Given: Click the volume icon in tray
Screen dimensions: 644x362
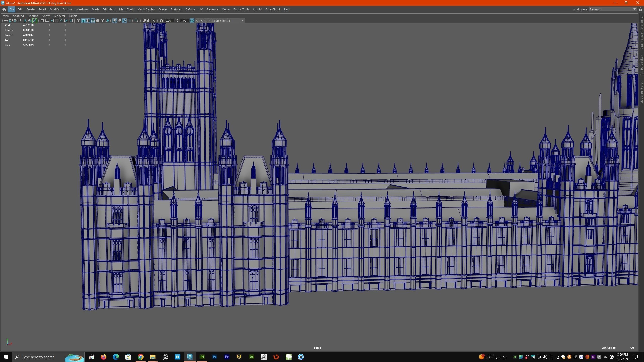Looking at the screenshot, I should [x=545, y=357].
